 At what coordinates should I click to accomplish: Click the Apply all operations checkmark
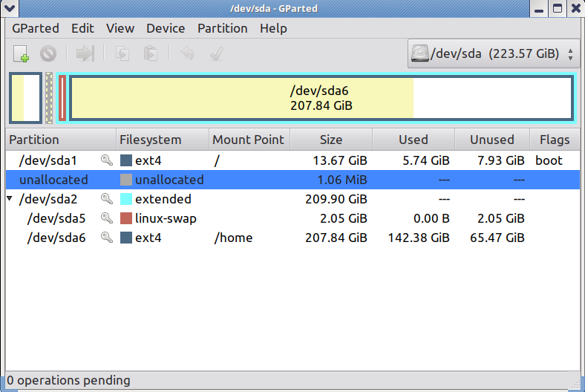pyautogui.click(x=216, y=53)
